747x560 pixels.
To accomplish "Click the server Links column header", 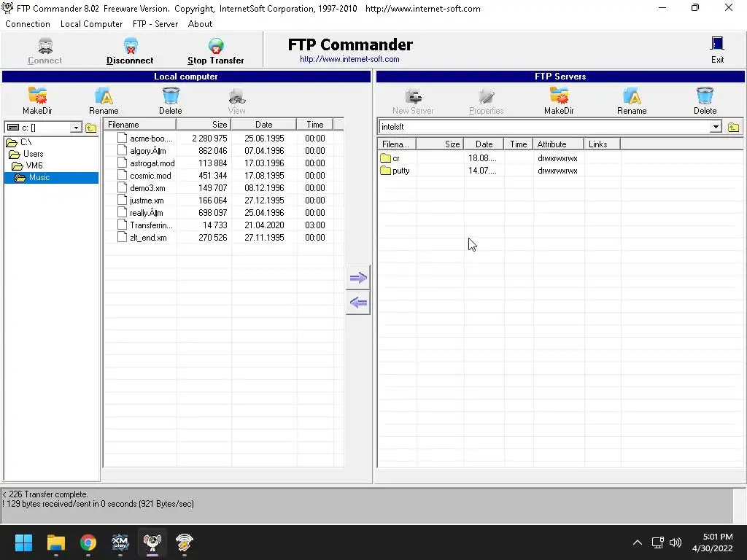I will pos(602,144).
